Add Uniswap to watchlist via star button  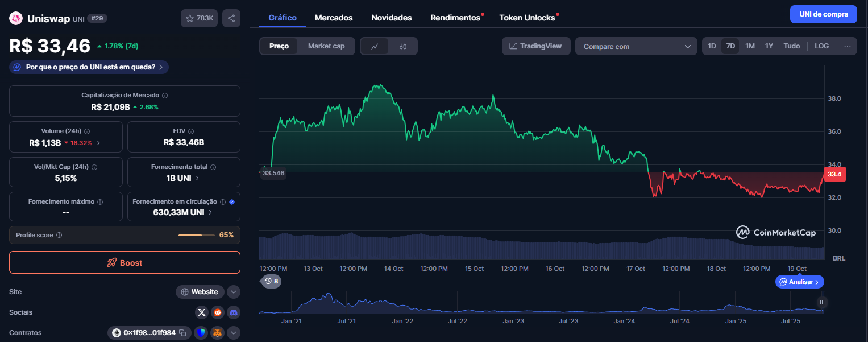tap(199, 18)
